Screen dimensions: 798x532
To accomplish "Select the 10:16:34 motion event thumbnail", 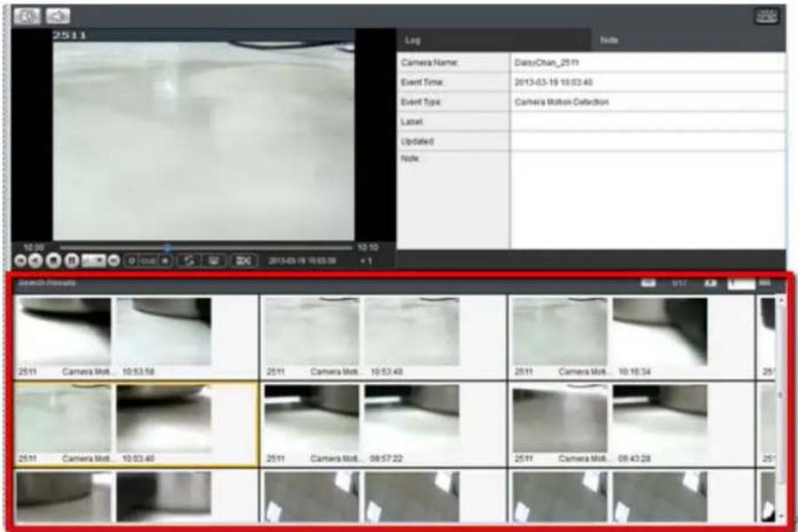I will click(632, 337).
